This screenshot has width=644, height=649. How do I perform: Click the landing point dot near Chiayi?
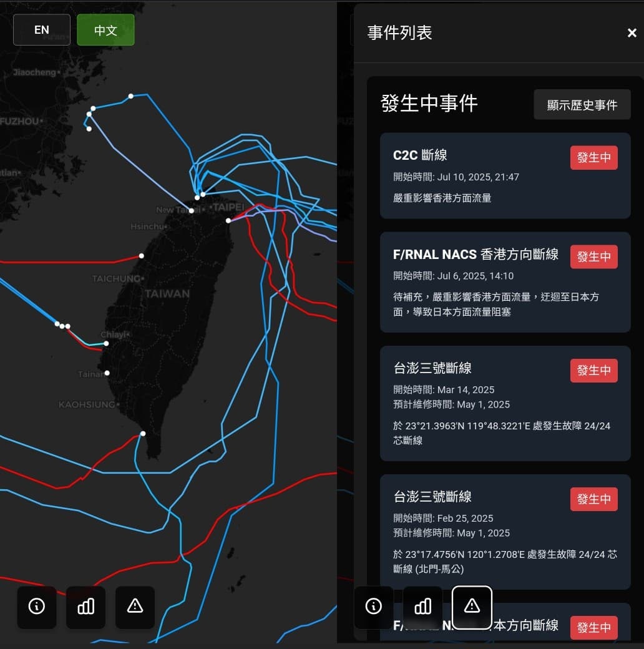click(106, 343)
